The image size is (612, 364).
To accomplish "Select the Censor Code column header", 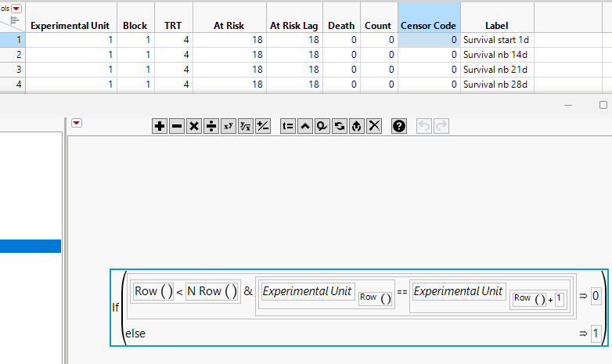I will [x=428, y=25].
